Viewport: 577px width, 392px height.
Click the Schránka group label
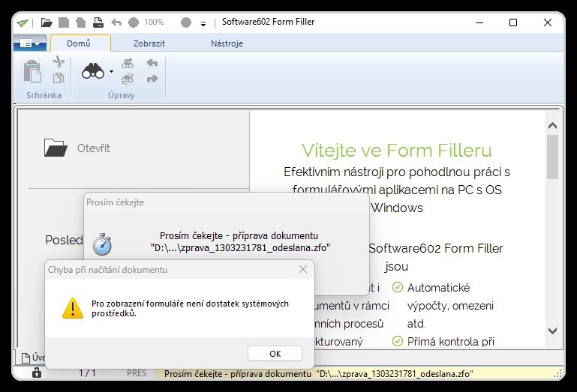44,95
